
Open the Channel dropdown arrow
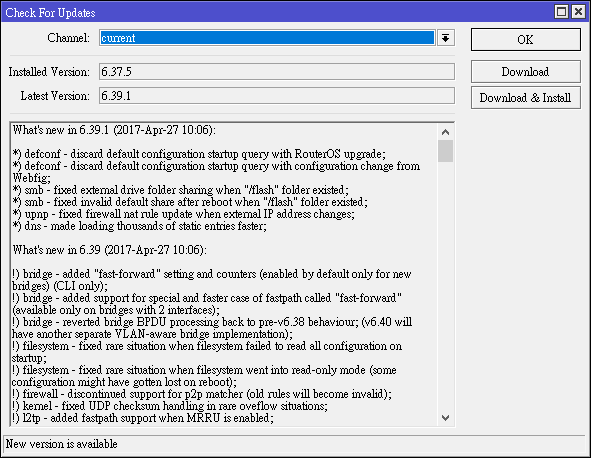446,38
